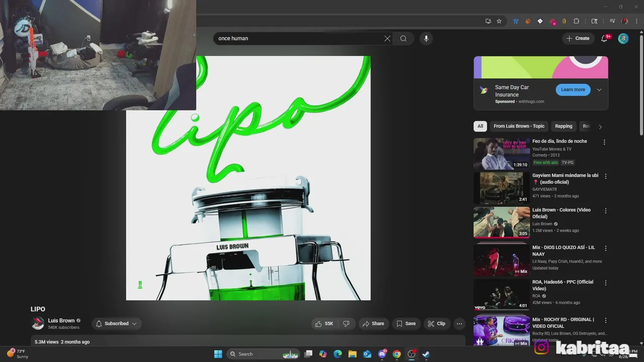Open the blue TV extension icon

pos(516,21)
